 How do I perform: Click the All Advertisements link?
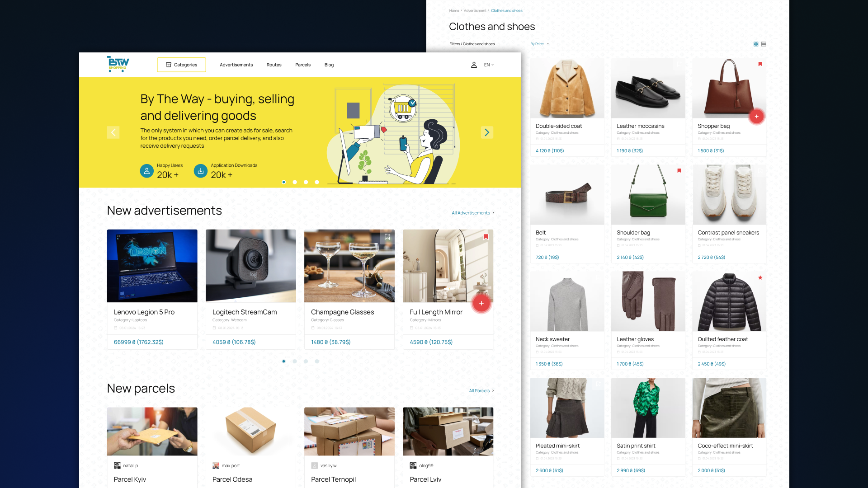472,213
